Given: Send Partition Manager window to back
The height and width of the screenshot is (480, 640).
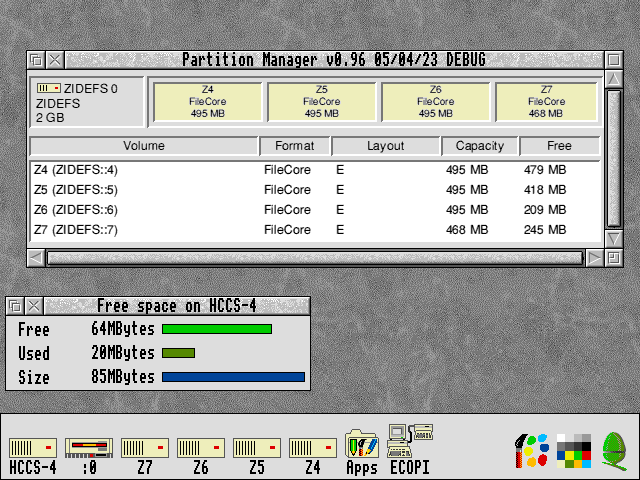Looking at the screenshot, I should tap(36, 60).
